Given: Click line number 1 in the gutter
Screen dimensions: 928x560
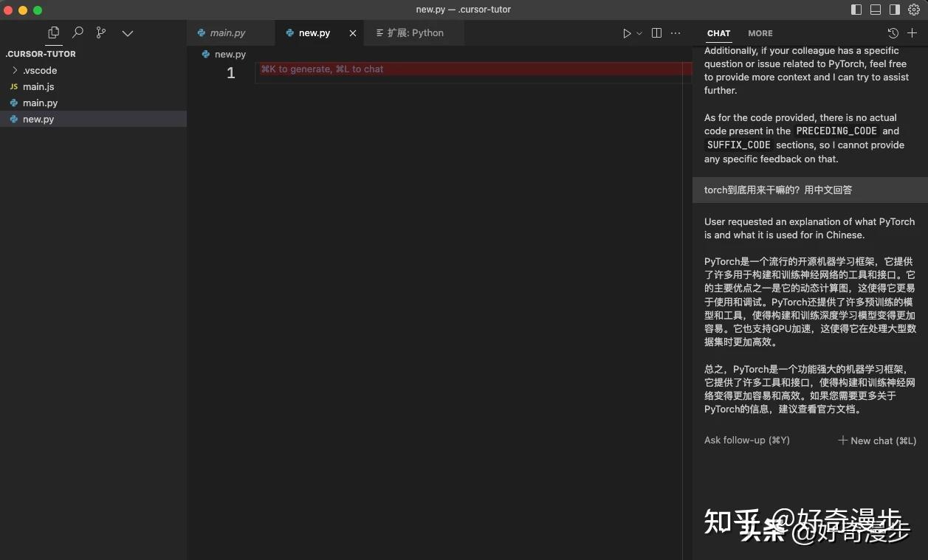Looking at the screenshot, I should [x=230, y=72].
